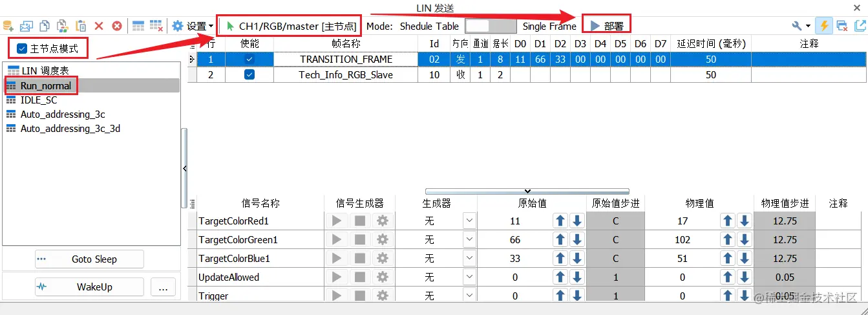Collapse the signal panel via center chevron
Image resolution: width=868 pixels, height=315 pixels.
(527, 191)
